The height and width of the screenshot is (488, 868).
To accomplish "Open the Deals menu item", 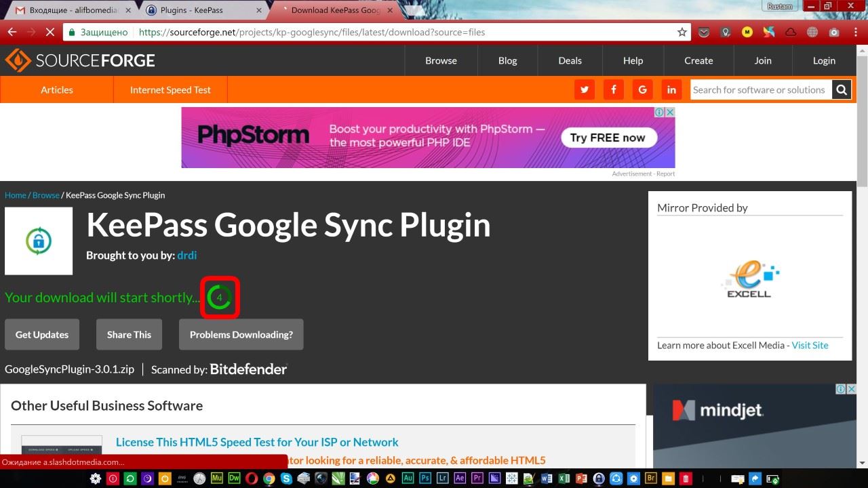I will pos(570,60).
